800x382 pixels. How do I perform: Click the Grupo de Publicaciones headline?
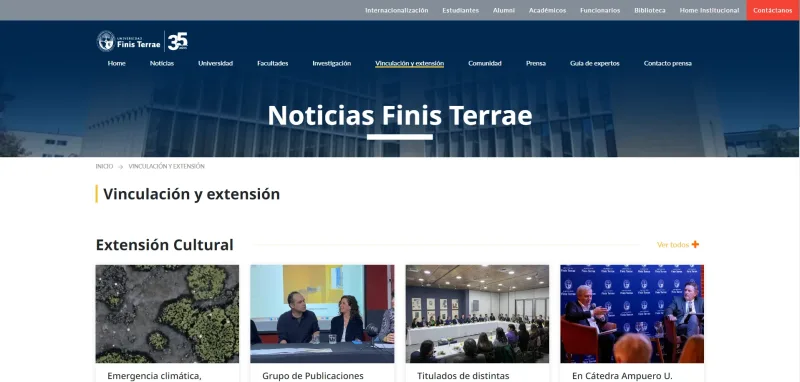(313, 376)
